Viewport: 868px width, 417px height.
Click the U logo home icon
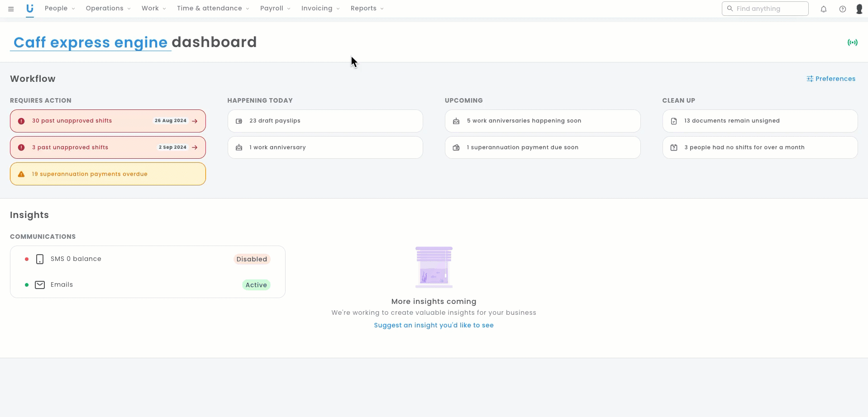coord(30,9)
